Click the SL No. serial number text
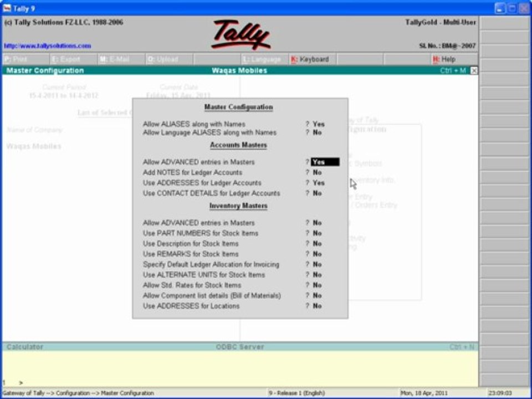532x399 pixels. [448, 46]
